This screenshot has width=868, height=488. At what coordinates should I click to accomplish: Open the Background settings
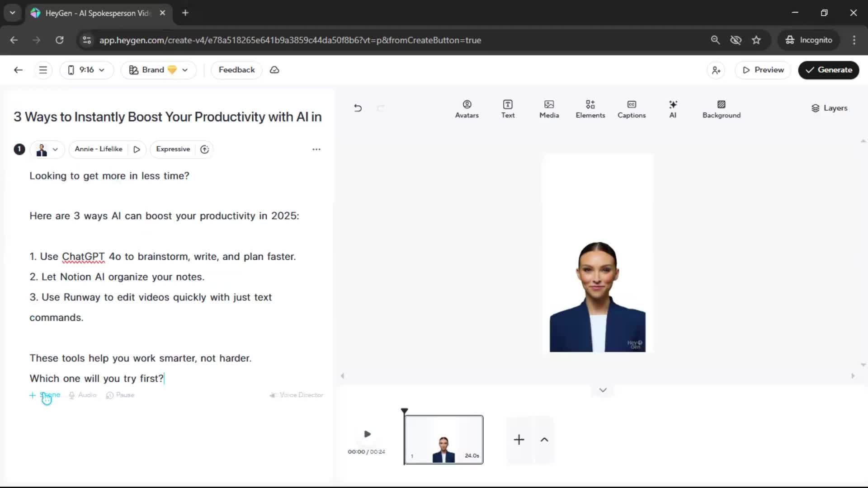click(721, 109)
